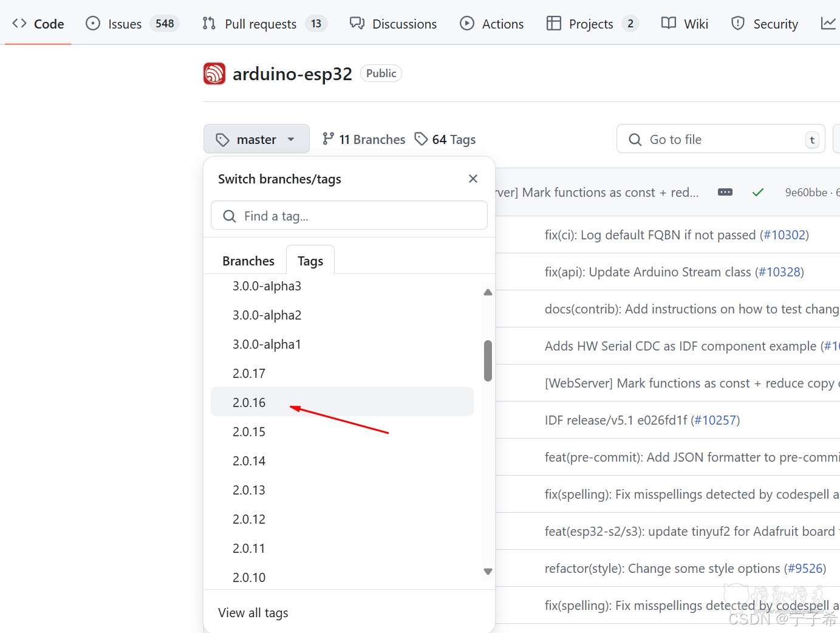Expand commit message ellipsis button
The width and height of the screenshot is (840, 633).
(x=725, y=192)
